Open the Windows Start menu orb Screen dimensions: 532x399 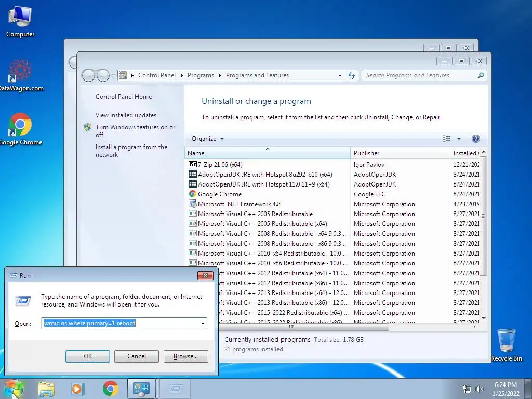tap(13, 389)
